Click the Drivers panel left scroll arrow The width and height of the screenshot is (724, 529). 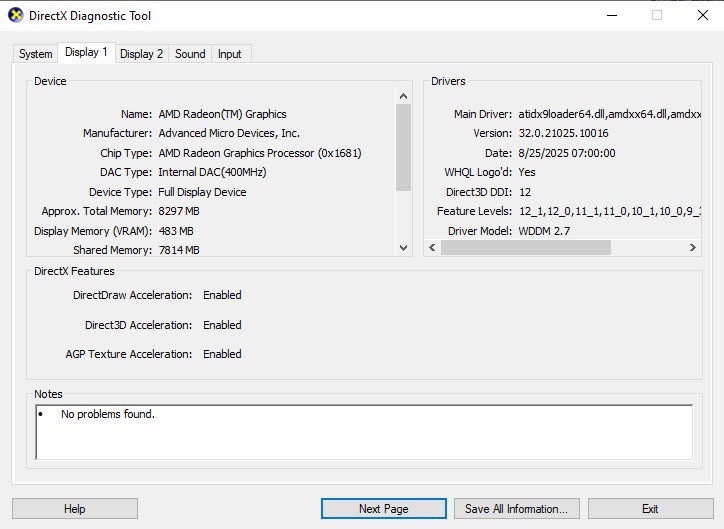point(432,247)
